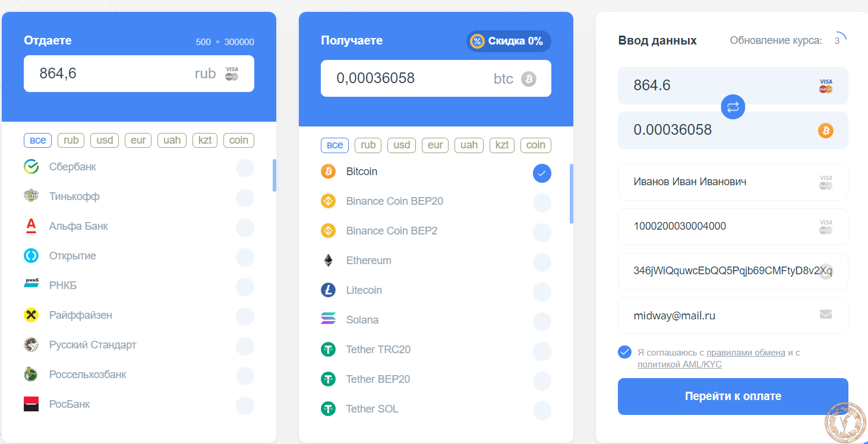
Task: Click the Alfa Bank red logo
Action: [x=31, y=226]
